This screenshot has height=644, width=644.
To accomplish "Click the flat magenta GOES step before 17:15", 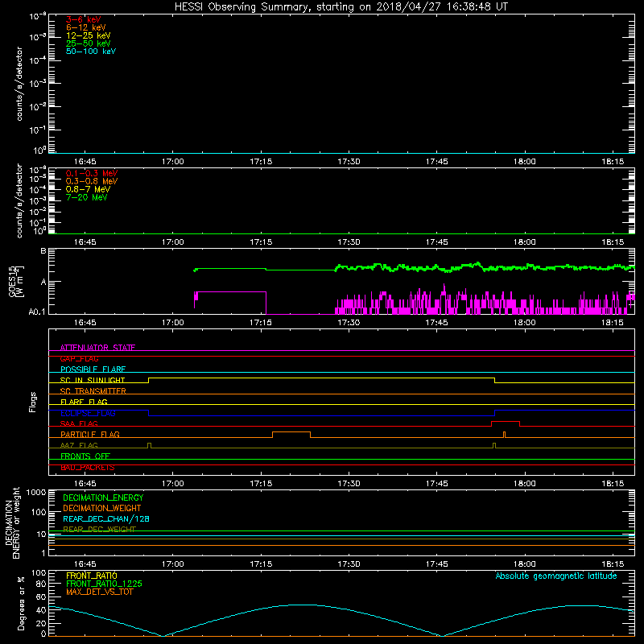I will tap(232, 291).
